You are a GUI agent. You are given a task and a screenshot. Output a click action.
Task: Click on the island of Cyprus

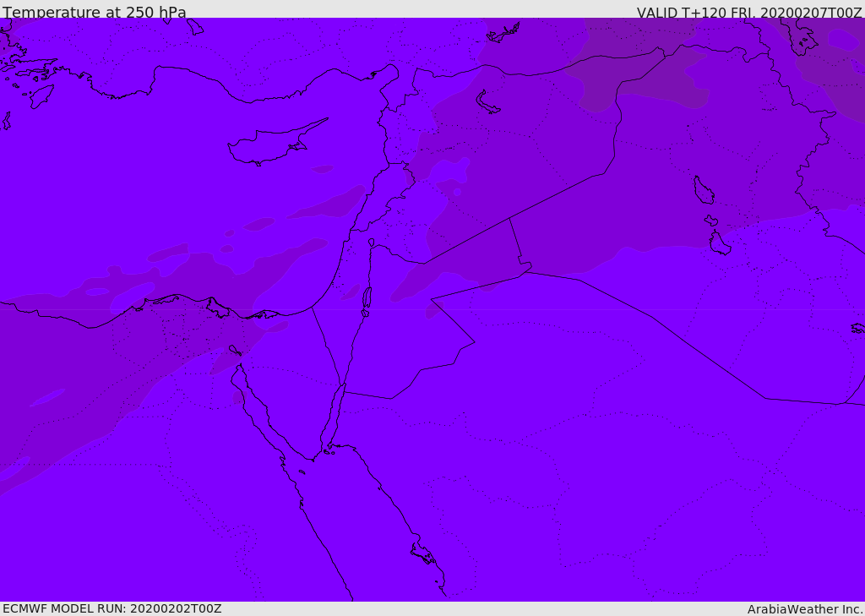(269, 145)
